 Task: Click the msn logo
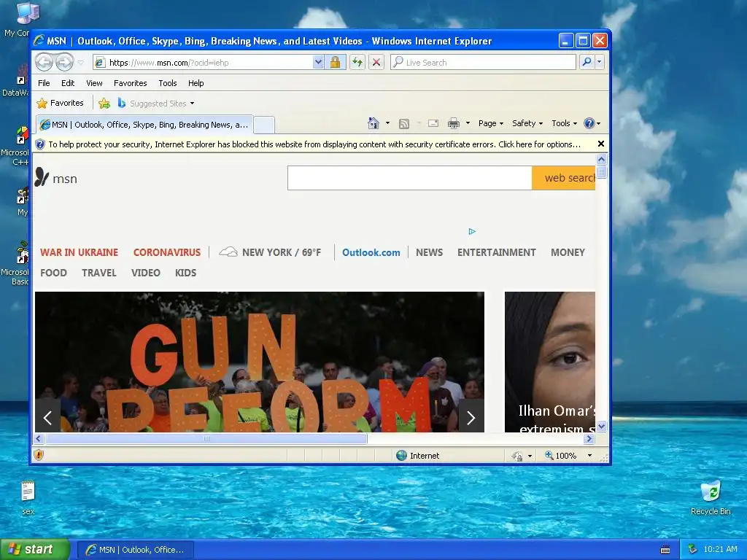coord(55,178)
